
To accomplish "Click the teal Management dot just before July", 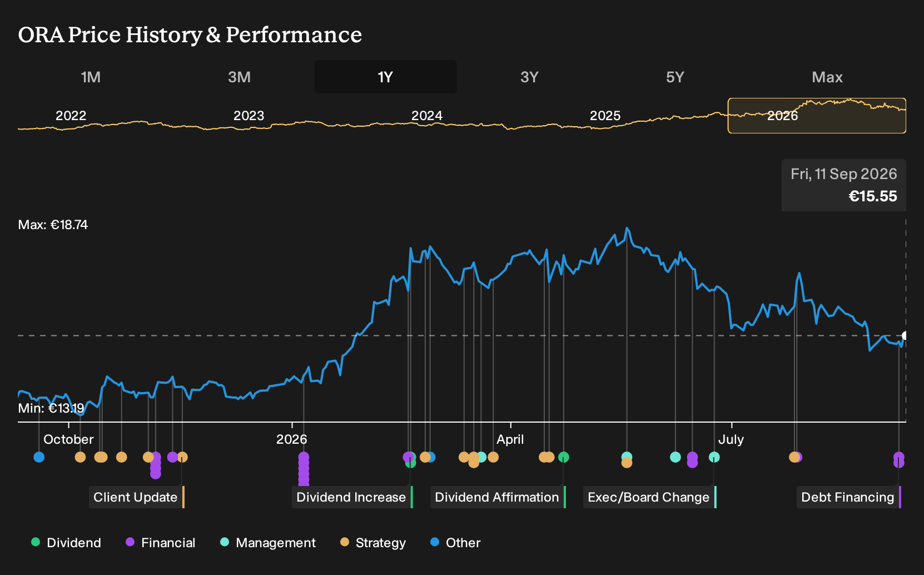I will pyautogui.click(x=714, y=457).
